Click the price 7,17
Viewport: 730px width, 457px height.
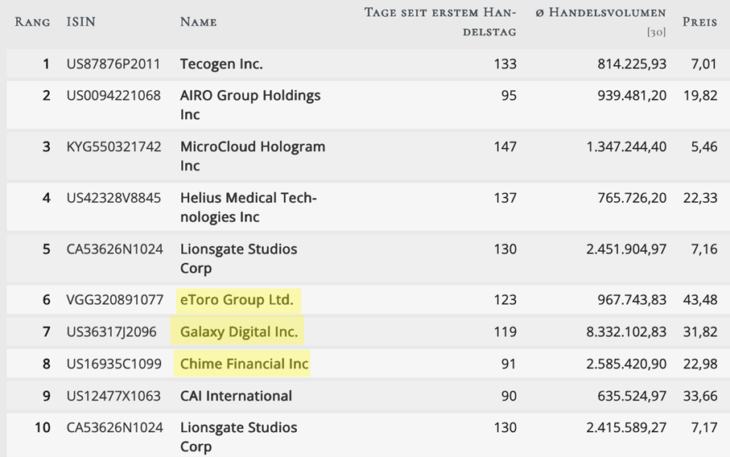(x=704, y=427)
